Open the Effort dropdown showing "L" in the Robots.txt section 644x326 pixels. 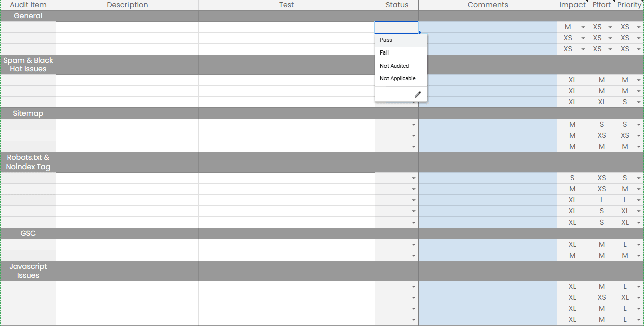click(x=602, y=200)
